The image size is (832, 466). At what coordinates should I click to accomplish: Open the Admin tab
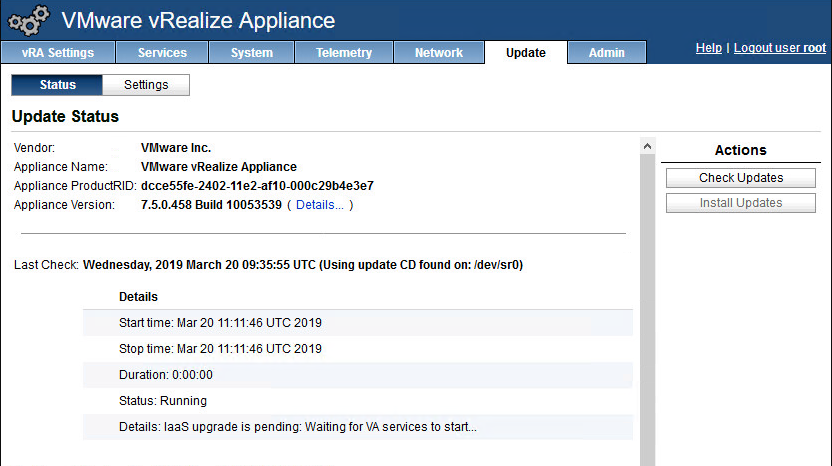tap(607, 53)
